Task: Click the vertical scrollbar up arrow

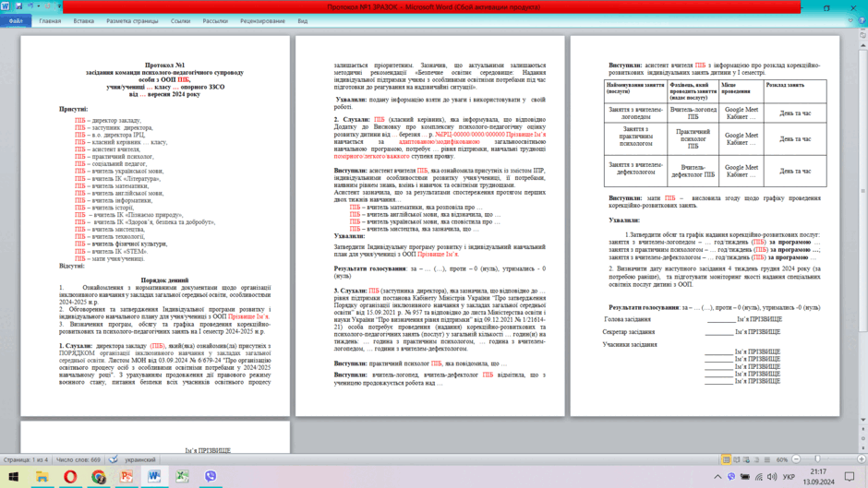Action: pyautogui.click(x=863, y=45)
